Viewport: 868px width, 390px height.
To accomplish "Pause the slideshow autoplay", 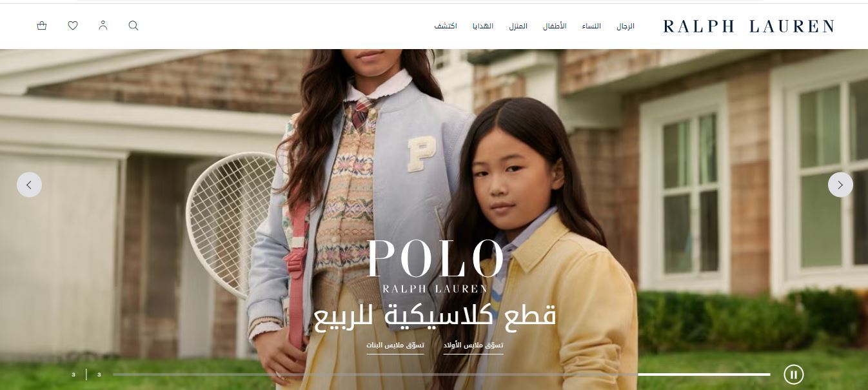I will (794, 374).
